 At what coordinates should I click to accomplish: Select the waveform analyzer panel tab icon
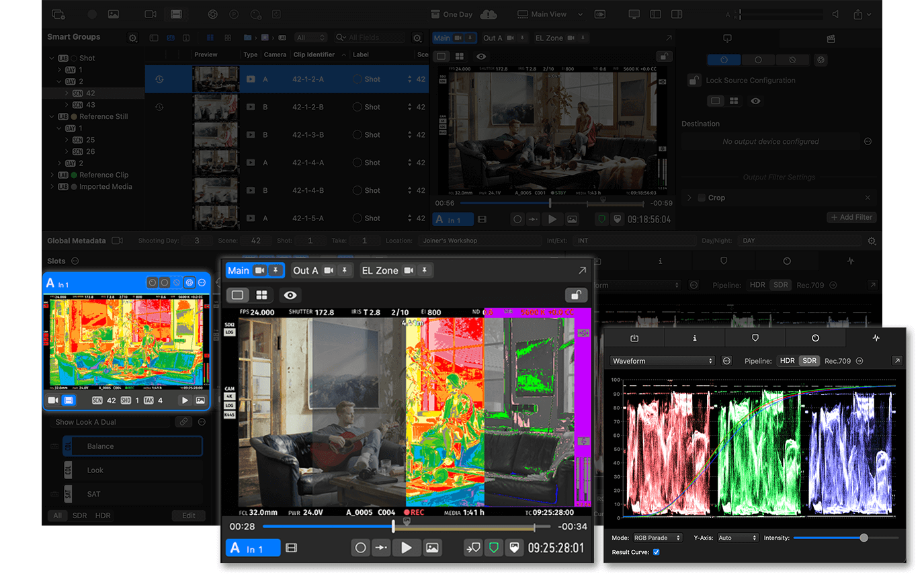(876, 337)
